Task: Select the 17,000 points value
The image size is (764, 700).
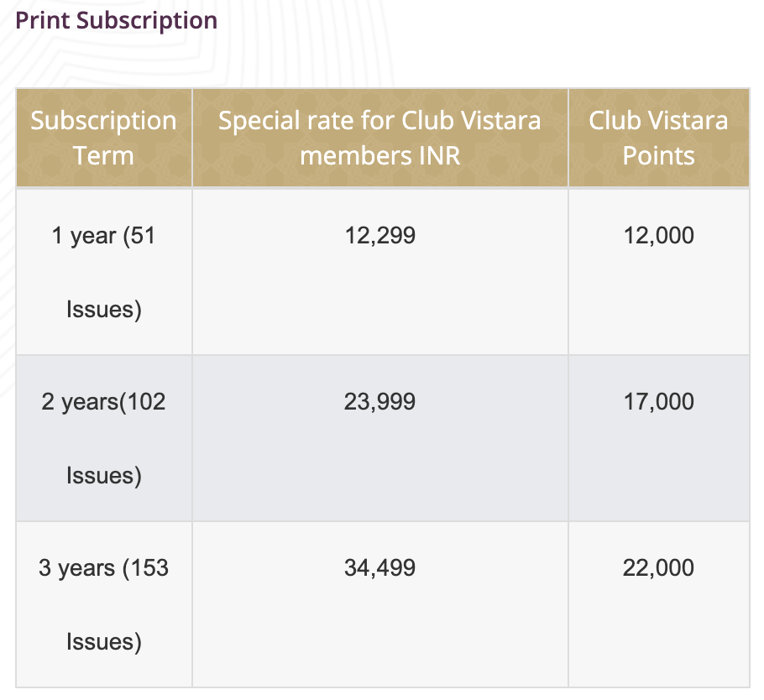Action: pos(659,402)
